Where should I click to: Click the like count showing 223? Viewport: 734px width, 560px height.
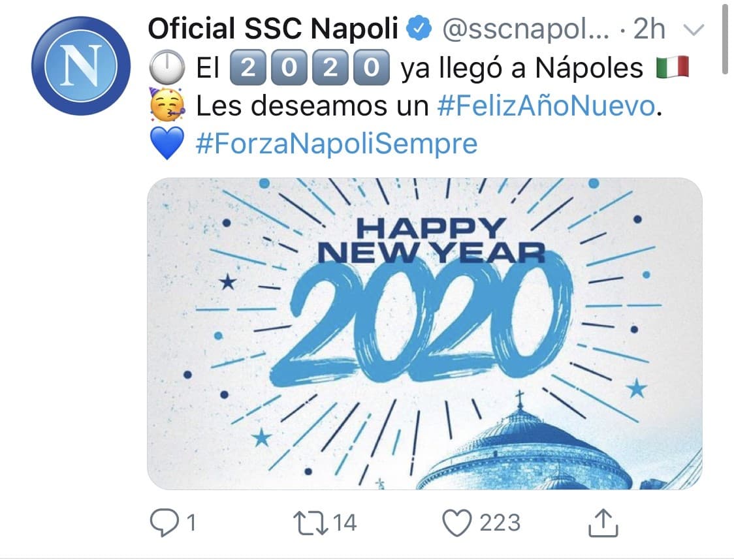(x=499, y=521)
